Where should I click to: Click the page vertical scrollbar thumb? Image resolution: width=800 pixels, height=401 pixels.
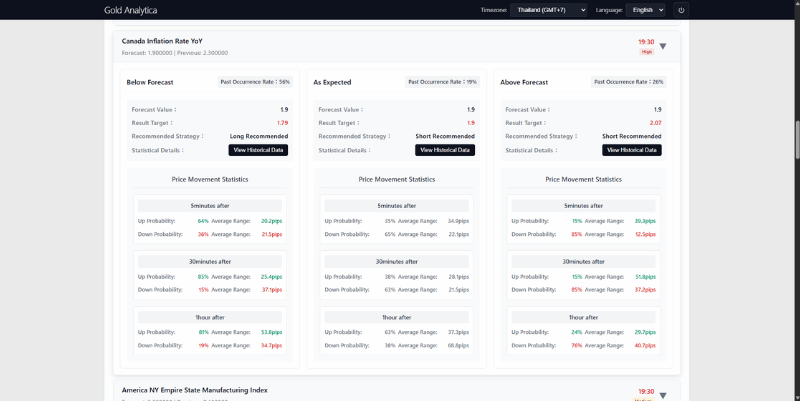tap(797, 139)
